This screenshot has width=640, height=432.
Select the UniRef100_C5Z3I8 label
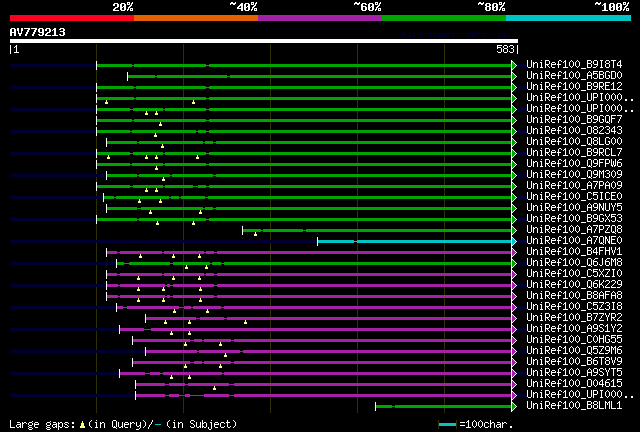pyautogui.click(x=574, y=307)
